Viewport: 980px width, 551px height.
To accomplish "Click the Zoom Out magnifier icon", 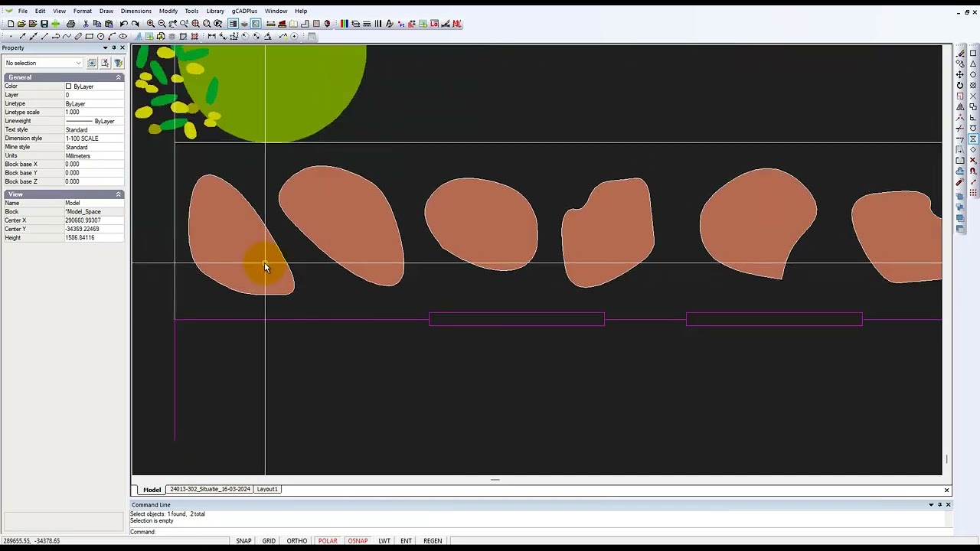I will click(162, 24).
